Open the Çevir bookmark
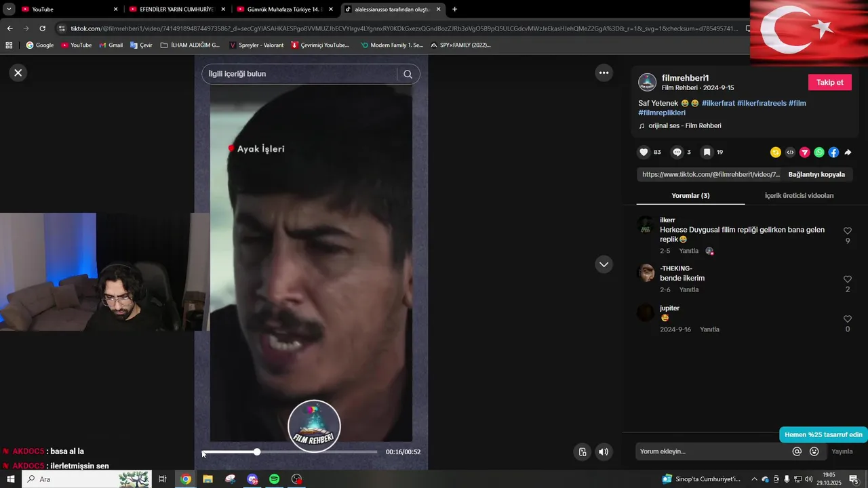Image resolution: width=868 pixels, height=488 pixels. [x=141, y=45]
